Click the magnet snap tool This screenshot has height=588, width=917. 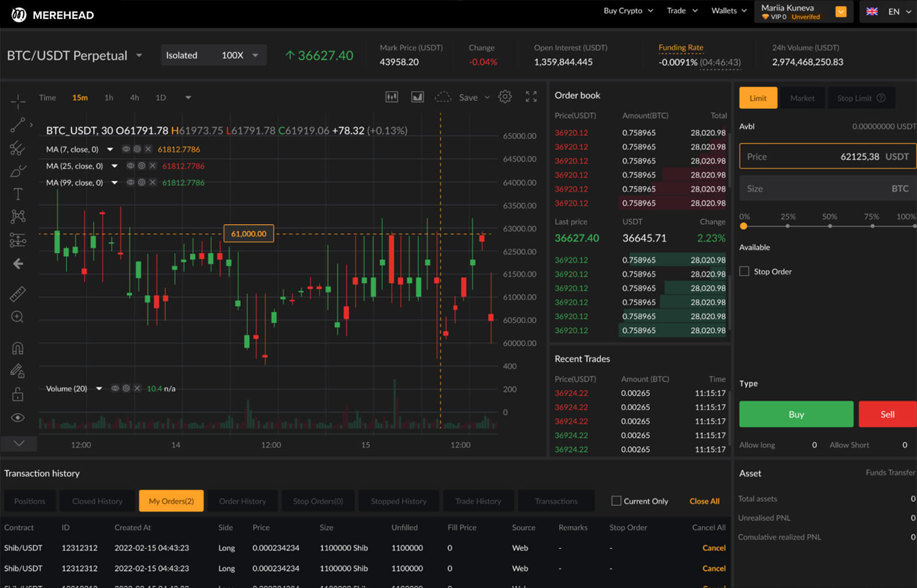(x=18, y=348)
